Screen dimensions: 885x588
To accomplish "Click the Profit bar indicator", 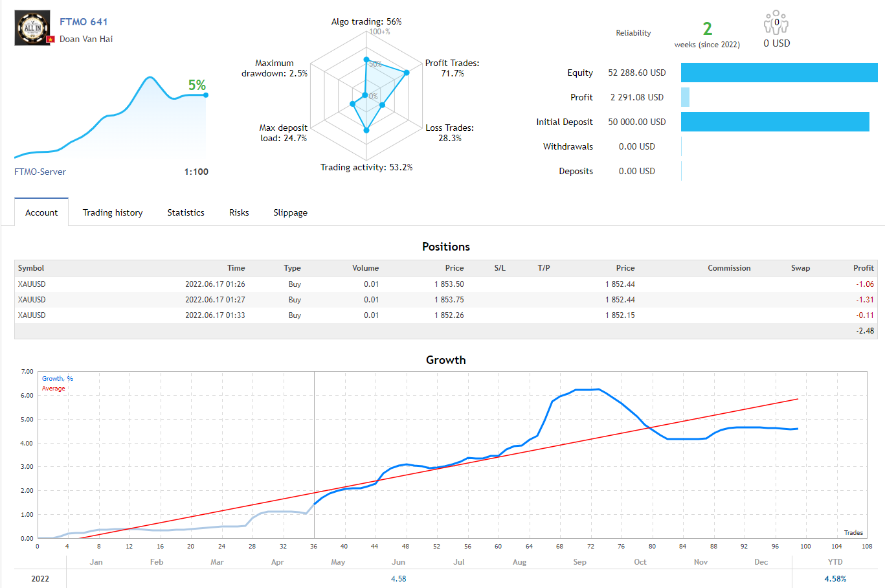I will 685,97.
